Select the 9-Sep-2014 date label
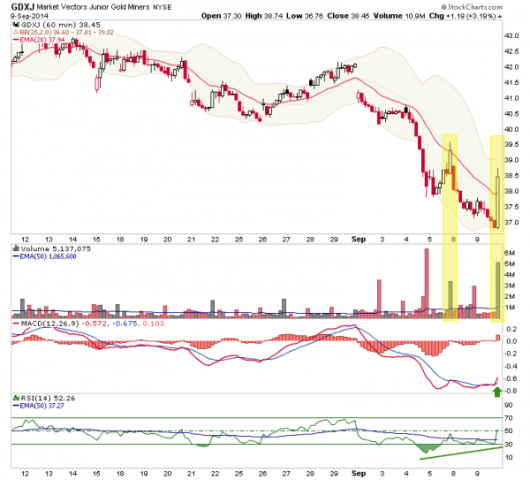The image size is (530, 480). click(29, 16)
